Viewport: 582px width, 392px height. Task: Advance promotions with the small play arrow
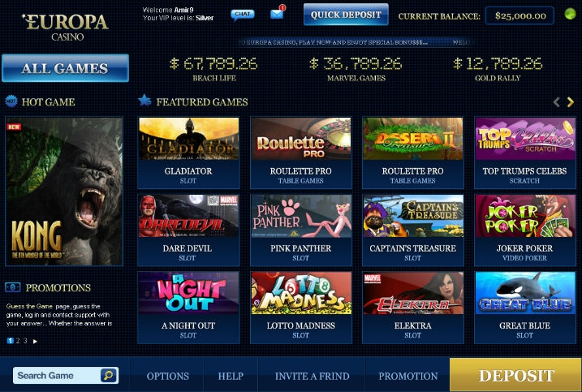[35, 341]
